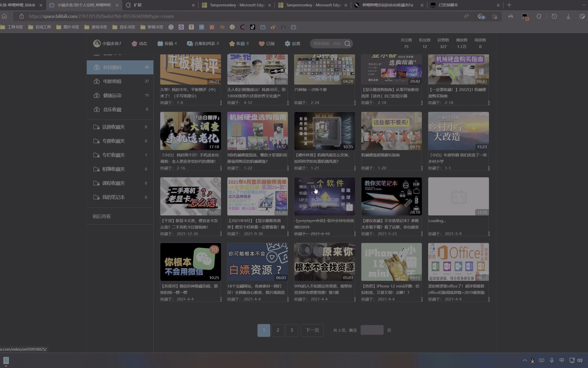Open the 订阅 tab
Image resolution: width=588 pixels, height=368 pixels.
click(x=267, y=44)
